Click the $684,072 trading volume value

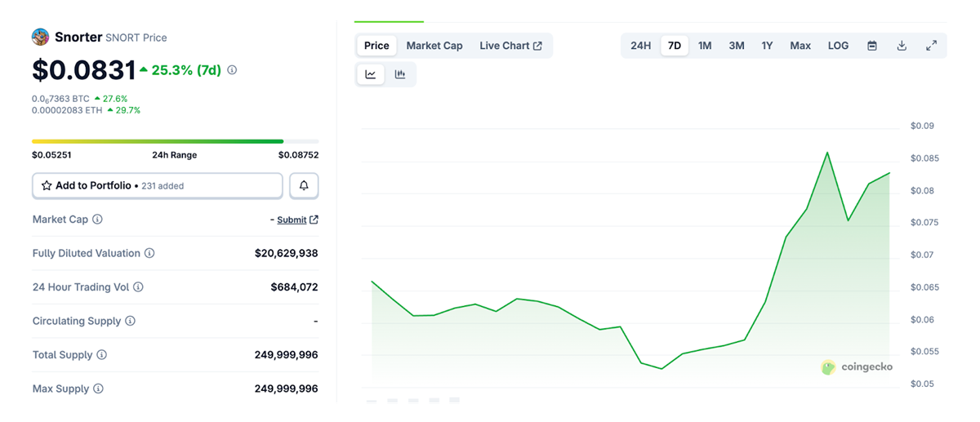[x=294, y=287]
